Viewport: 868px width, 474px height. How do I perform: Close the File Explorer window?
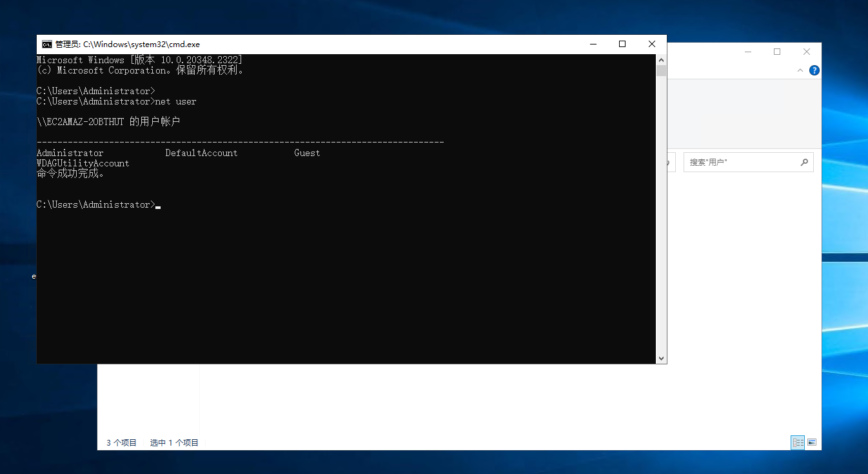point(807,52)
